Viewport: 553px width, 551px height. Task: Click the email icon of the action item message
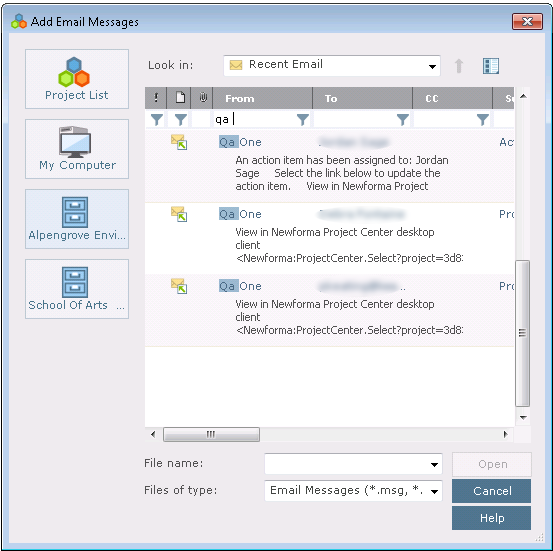[x=179, y=142]
